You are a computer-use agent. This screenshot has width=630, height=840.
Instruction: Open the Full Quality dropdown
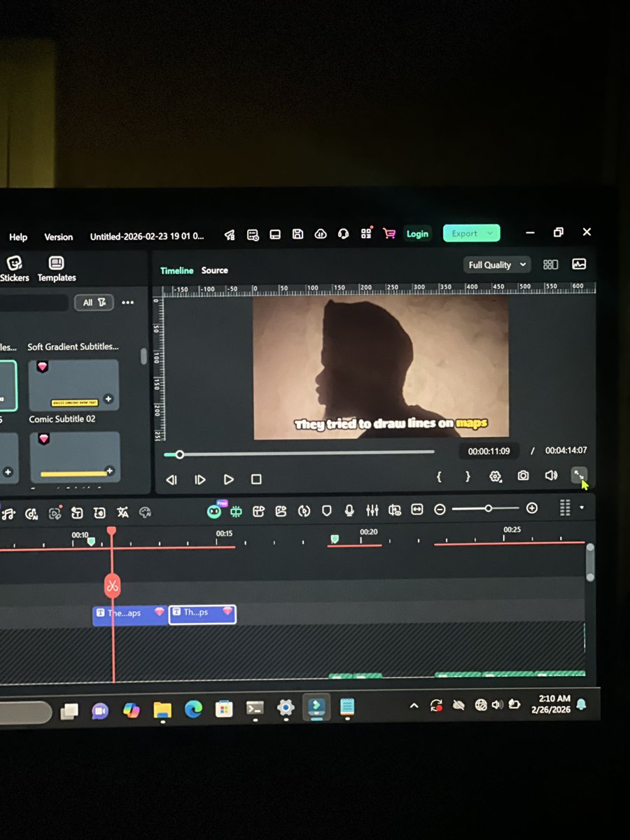coord(497,265)
